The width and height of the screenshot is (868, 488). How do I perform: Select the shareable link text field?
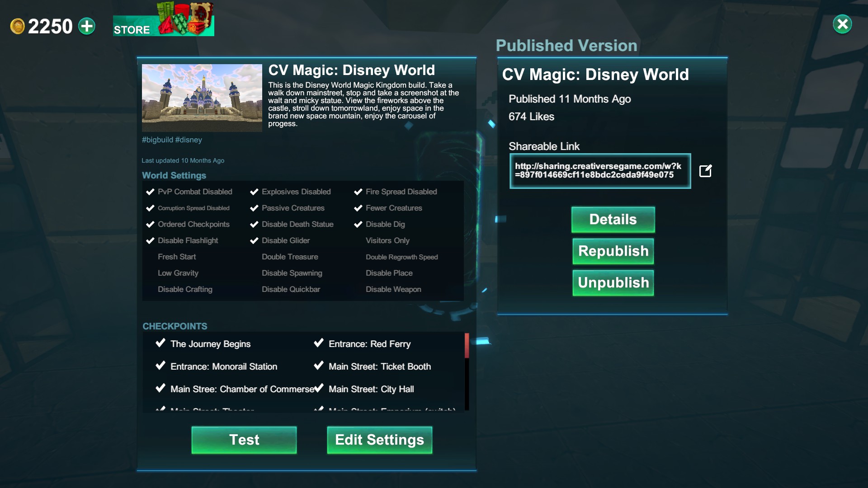(x=600, y=171)
